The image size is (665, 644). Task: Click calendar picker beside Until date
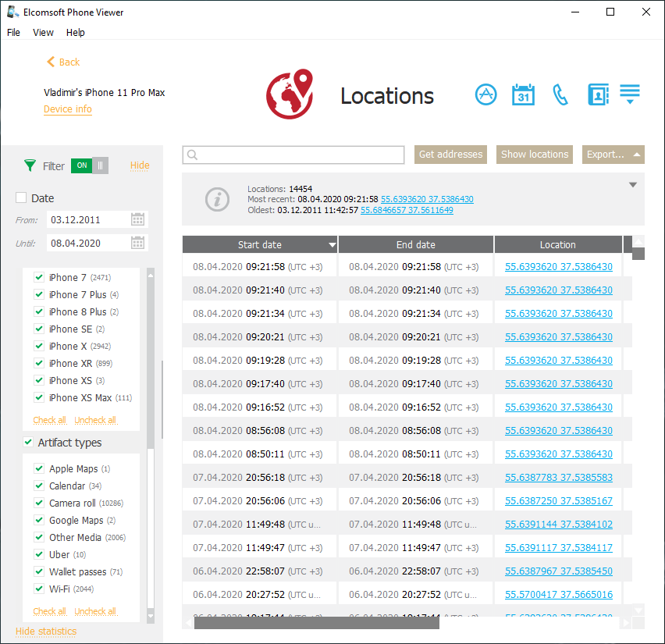coord(137,243)
